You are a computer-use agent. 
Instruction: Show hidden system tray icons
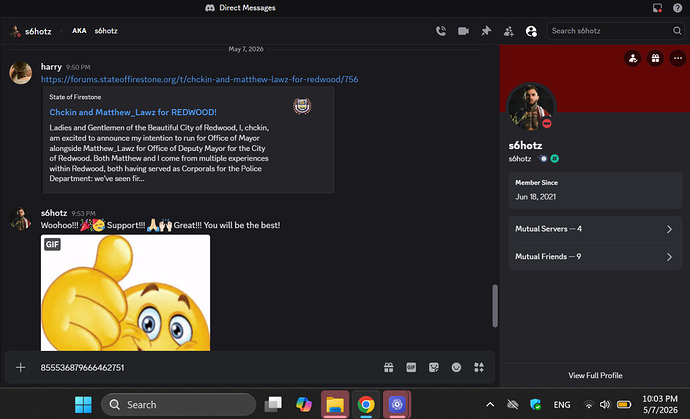(490, 404)
